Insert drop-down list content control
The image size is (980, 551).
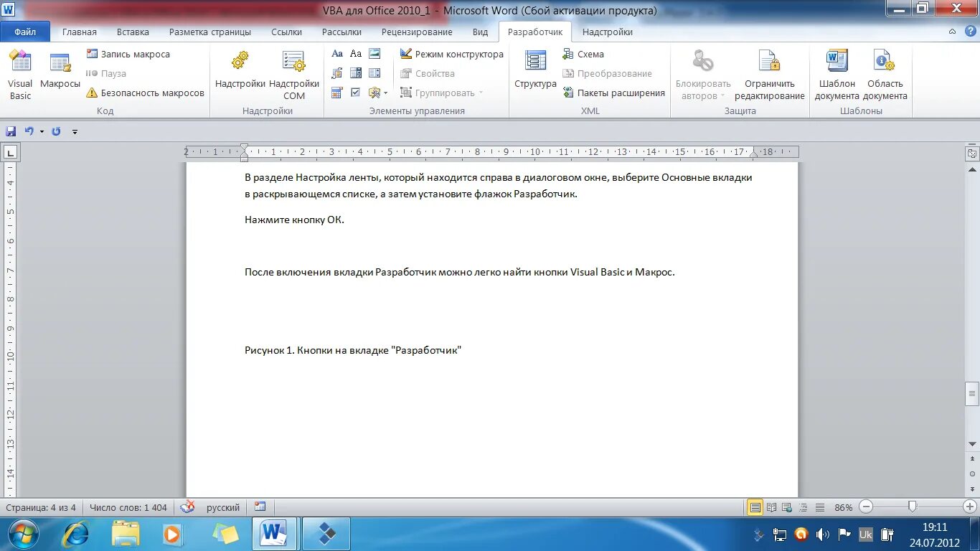click(374, 73)
